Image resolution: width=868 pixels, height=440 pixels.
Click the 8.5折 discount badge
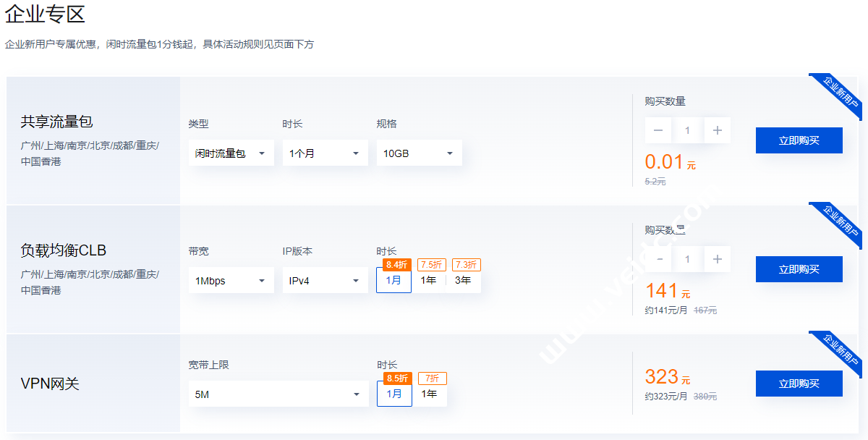(398, 378)
